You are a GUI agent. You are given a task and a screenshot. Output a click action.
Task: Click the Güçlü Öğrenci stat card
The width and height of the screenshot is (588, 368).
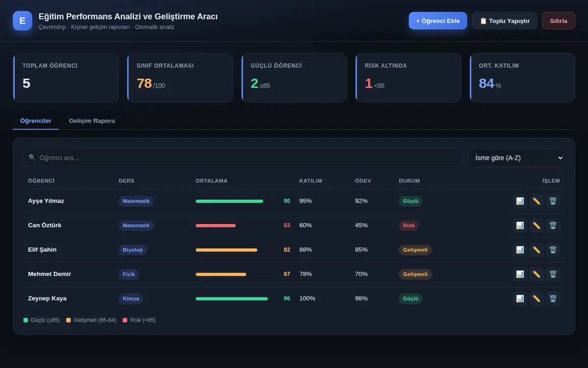[x=294, y=78]
